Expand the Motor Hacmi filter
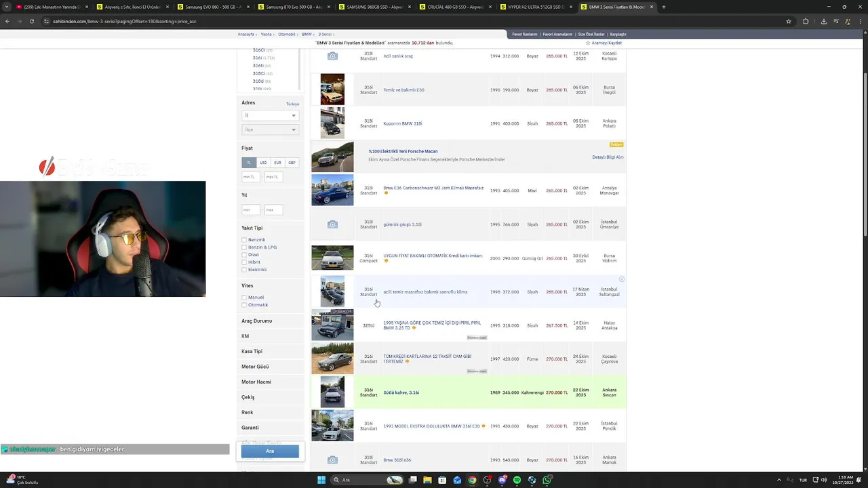Screen dimensions: 868x488 (x=256, y=382)
